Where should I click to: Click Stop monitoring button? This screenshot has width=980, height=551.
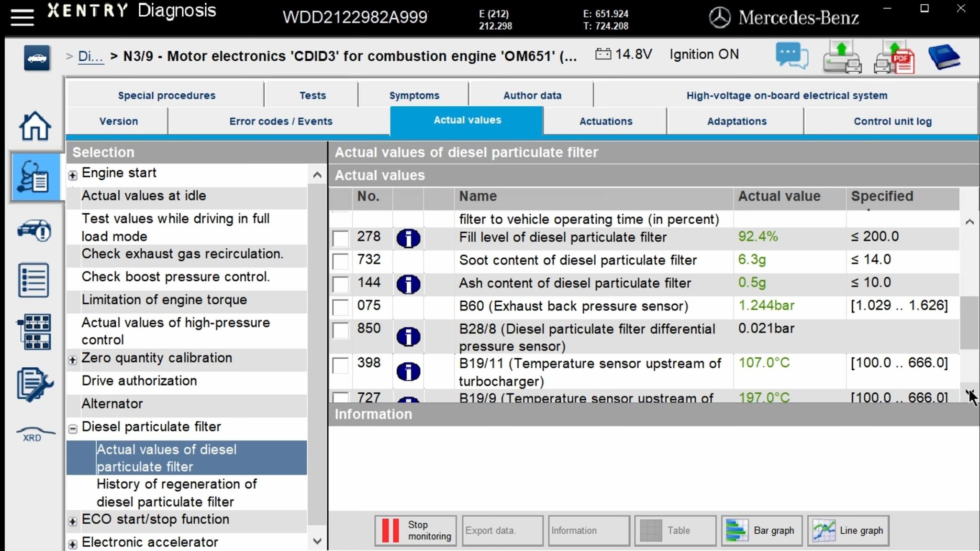415,530
